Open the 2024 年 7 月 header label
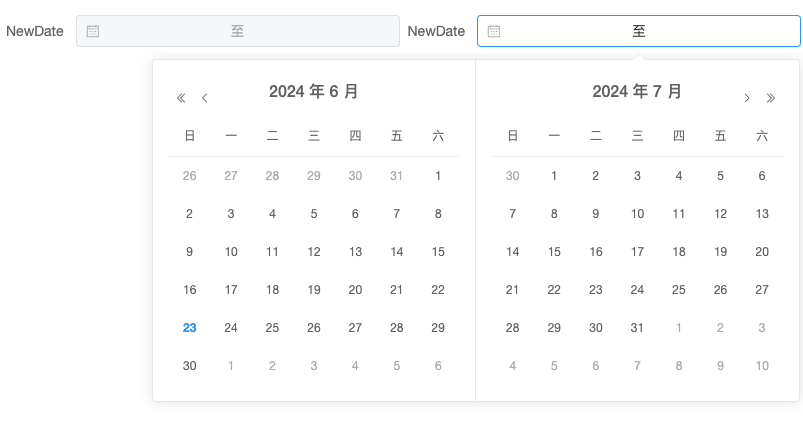The width and height of the screenshot is (803, 427). coord(637,92)
